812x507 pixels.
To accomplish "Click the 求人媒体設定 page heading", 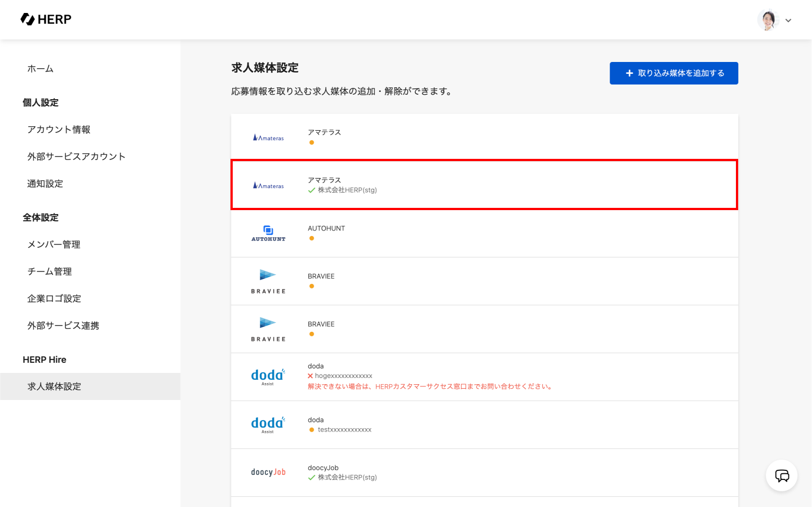I will 265,68.
